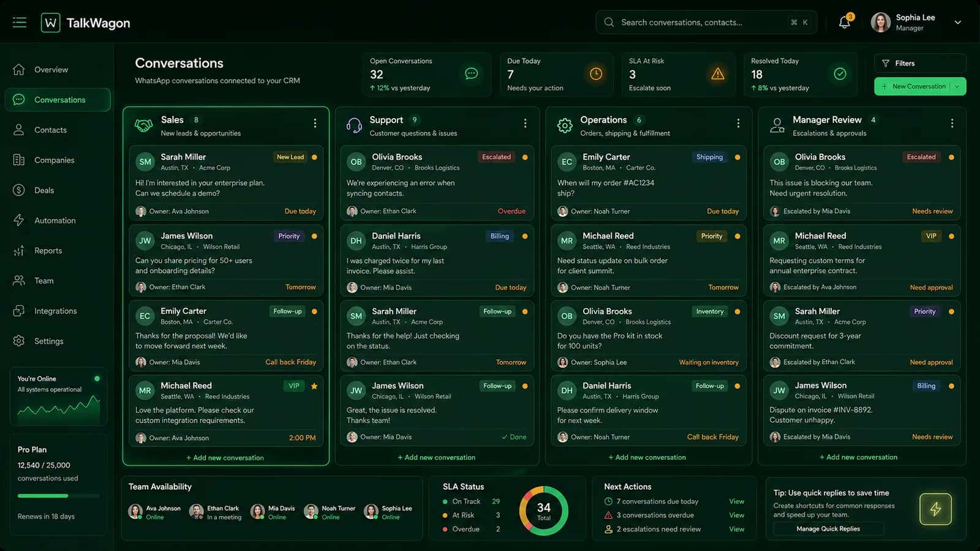View the 7 conversations due today
Viewport: 980px width, 551px height.
[737, 501]
